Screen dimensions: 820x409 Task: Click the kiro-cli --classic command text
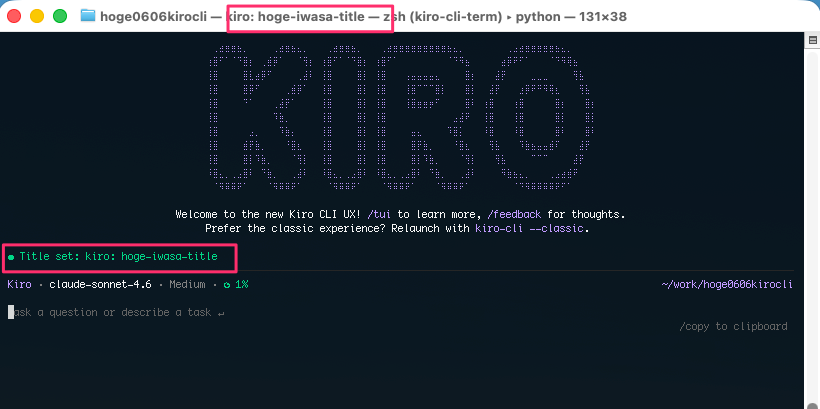[529, 229]
